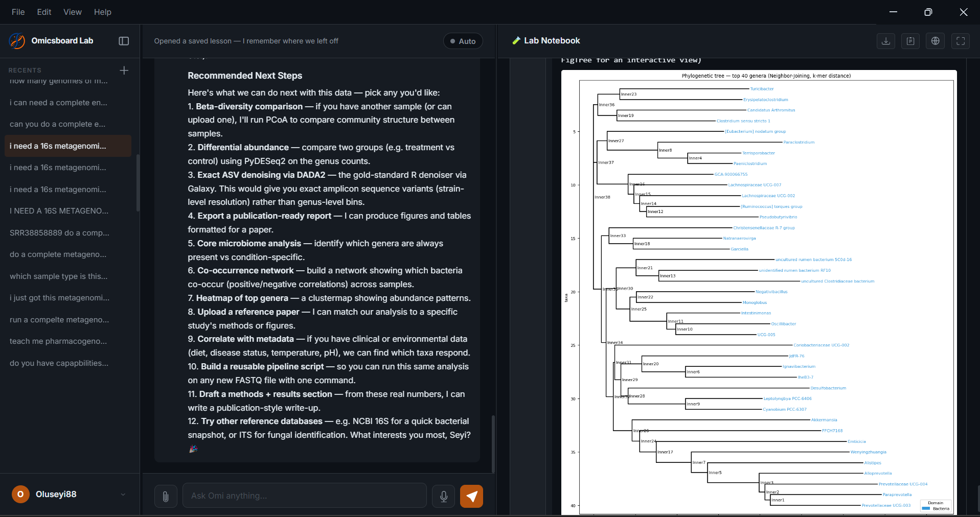The width and height of the screenshot is (980, 517).
Task: Open recent chat 'i can need a complete en...'
Action: (67, 103)
